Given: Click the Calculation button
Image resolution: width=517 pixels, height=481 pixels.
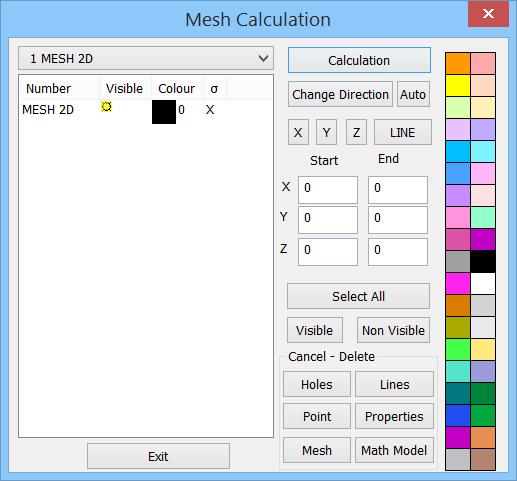Looking at the screenshot, I should click(359, 60).
